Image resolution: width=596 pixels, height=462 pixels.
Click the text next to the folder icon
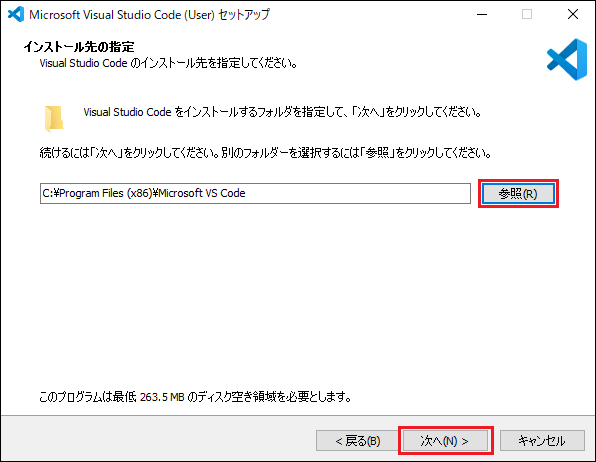coord(283,112)
